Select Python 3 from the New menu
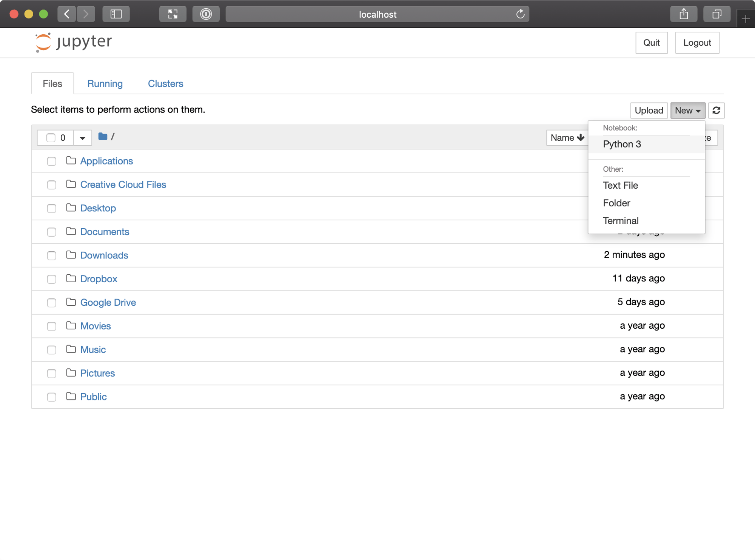 coord(622,144)
